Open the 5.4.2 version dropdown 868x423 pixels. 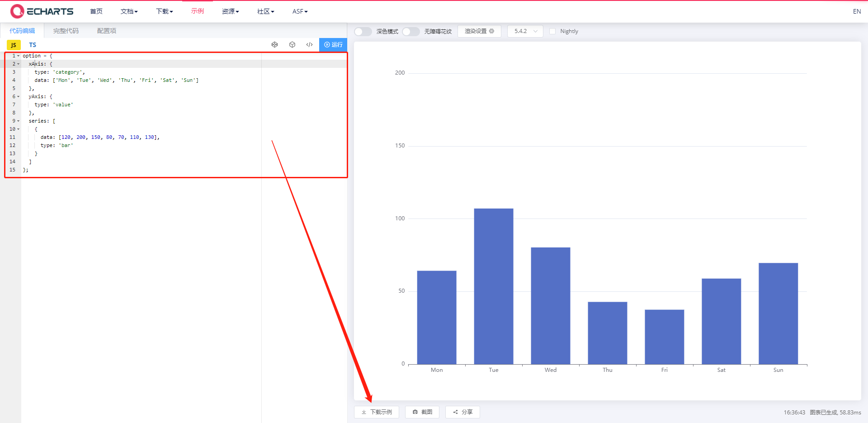pyautogui.click(x=525, y=31)
